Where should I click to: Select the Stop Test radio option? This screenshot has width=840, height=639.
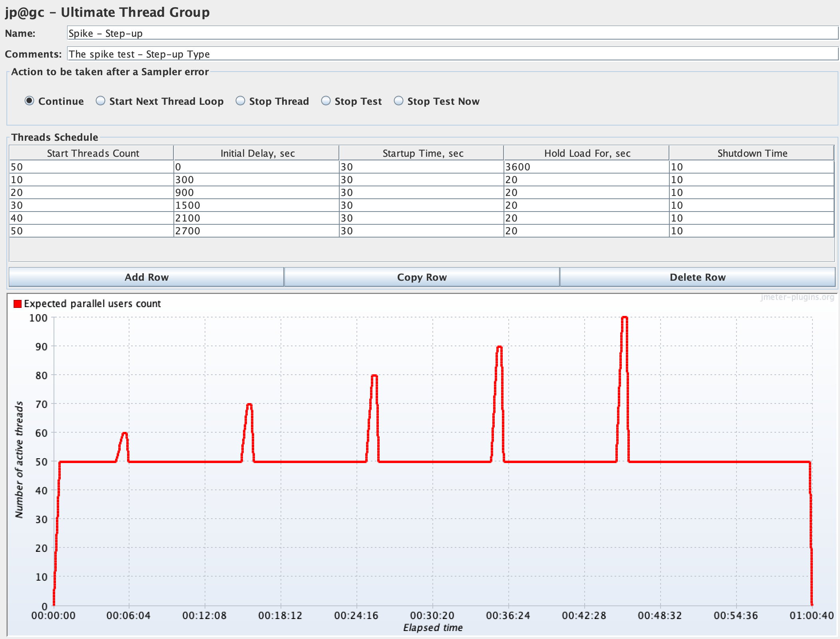326,101
